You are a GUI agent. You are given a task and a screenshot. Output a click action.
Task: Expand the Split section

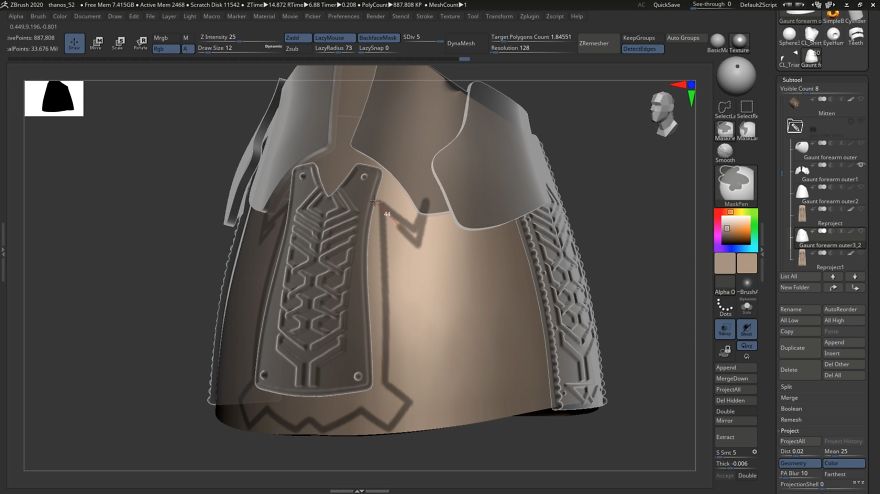click(x=786, y=387)
